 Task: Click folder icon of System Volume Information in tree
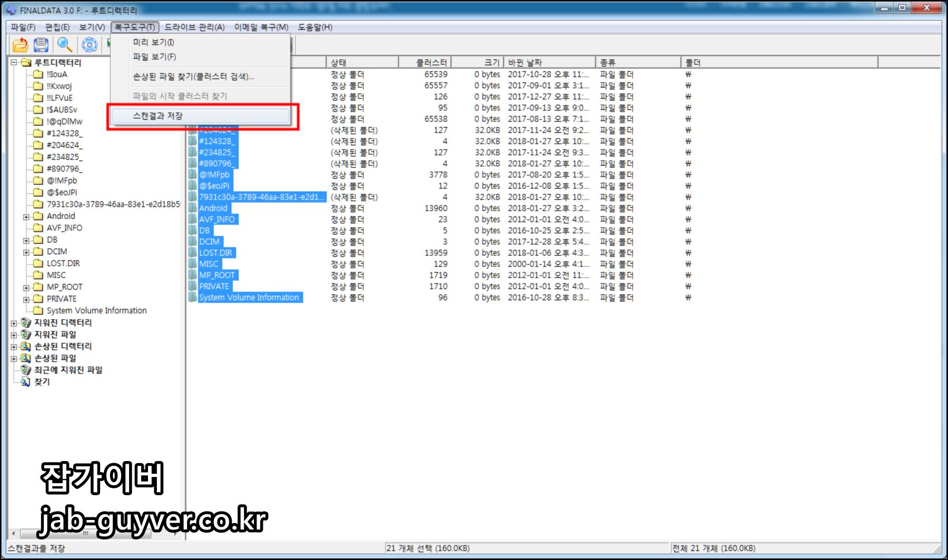coord(38,311)
